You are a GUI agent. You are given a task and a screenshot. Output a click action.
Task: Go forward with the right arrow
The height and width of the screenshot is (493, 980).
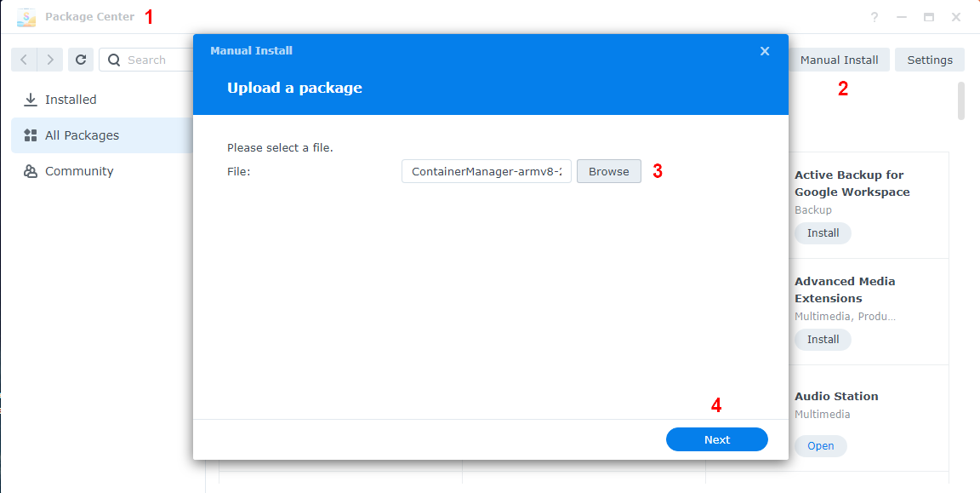pos(50,60)
